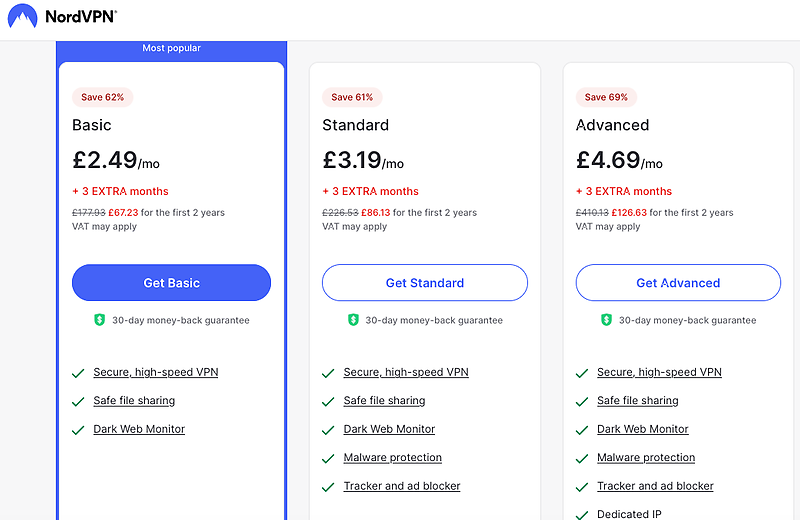The image size is (800, 520).
Task: Click checkmark beside Standard Tracker and ad blocker
Action: [328, 487]
